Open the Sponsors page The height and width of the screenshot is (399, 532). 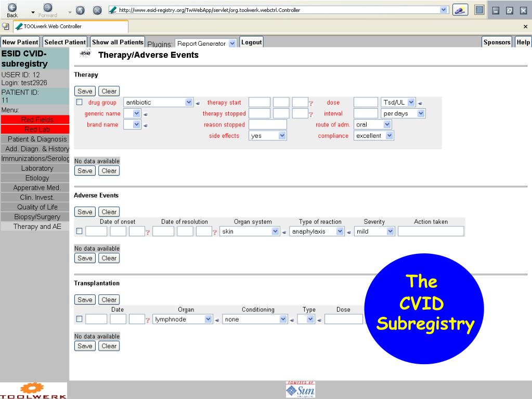tap(497, 42)
